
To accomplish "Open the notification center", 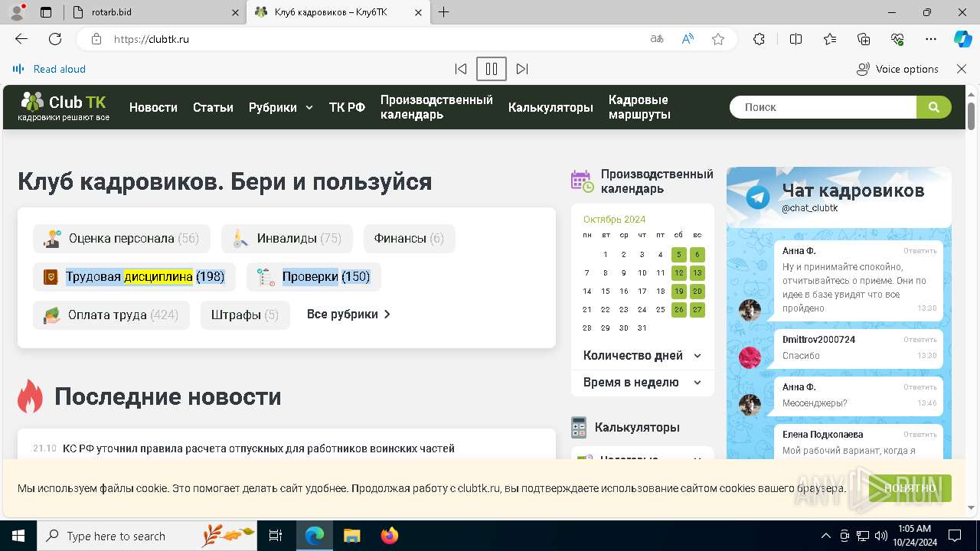I will (955, 536).
